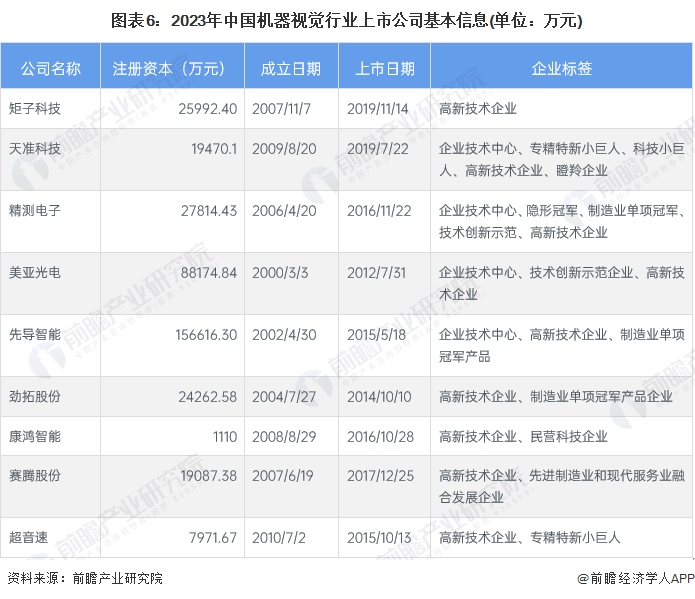Click the founding date 2006/4/20
Image resolution: width=695 pixels, height=599 pixels.
tap(284, 211)
